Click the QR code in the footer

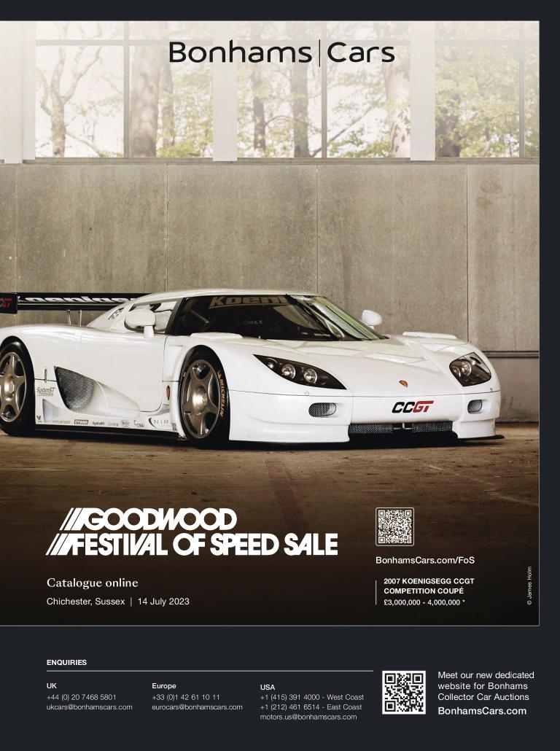click(x=404, y=693)
